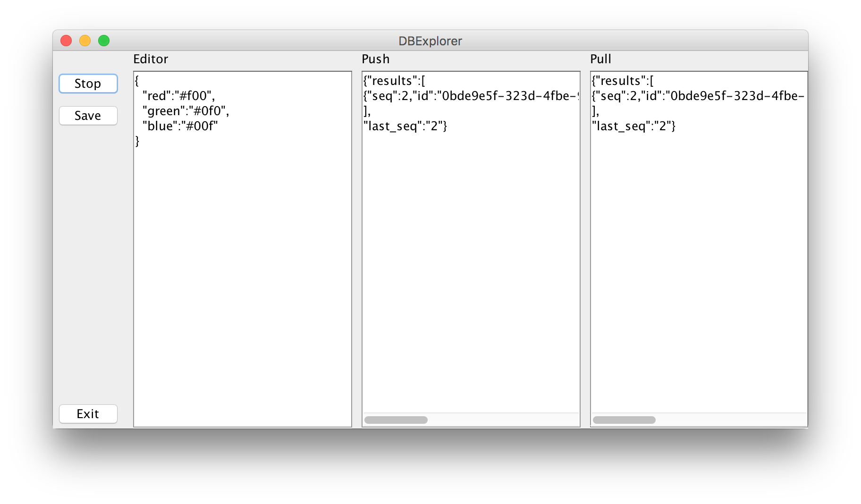Click the Pull panel label
This screenshot has width=861, height=504.
(x=600, y=59)
